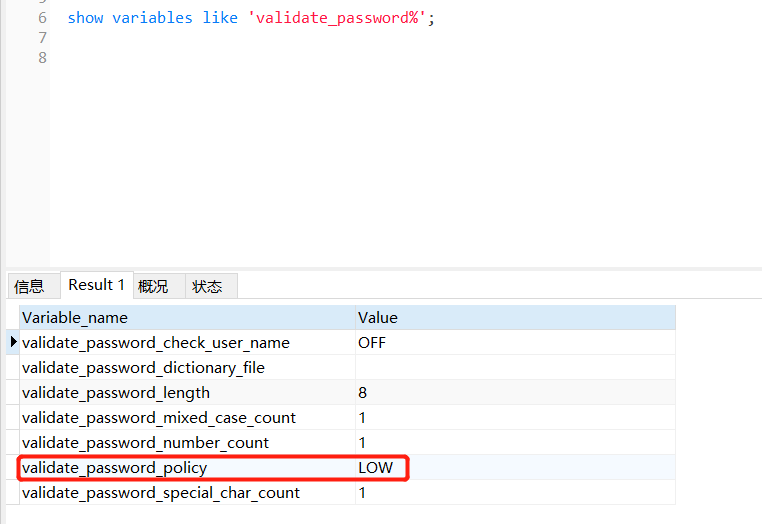Select the validate_password_length cell

[x=187, y=393]
